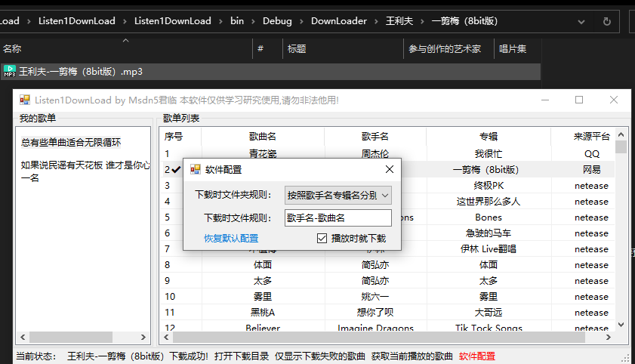The image size is (635, 364).
Task: Select the song row 黑桃A
Action: [387, 312]
